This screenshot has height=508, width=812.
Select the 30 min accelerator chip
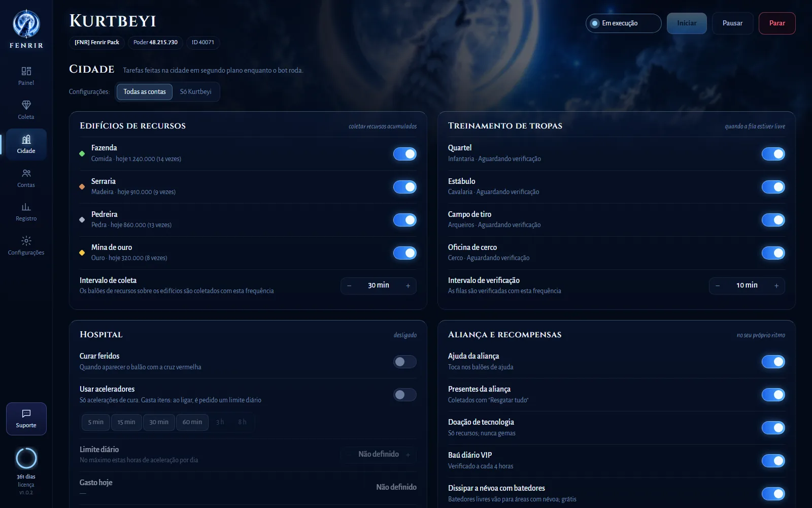(159, 422)
